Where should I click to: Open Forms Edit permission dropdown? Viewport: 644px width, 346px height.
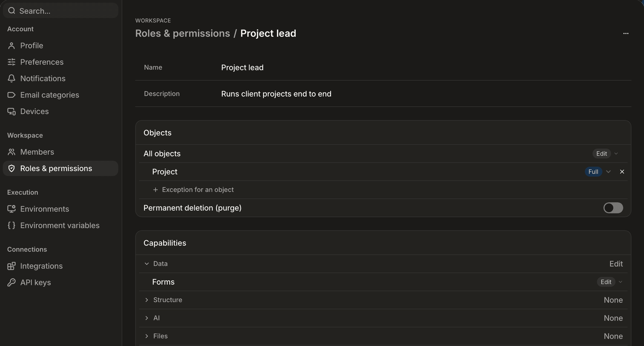pos(610,282)
